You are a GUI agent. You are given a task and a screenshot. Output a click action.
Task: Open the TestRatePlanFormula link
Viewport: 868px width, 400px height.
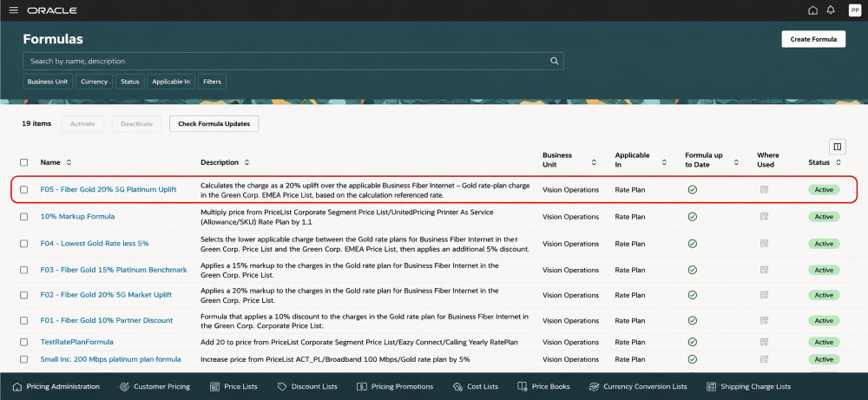(x=77, y=343)
